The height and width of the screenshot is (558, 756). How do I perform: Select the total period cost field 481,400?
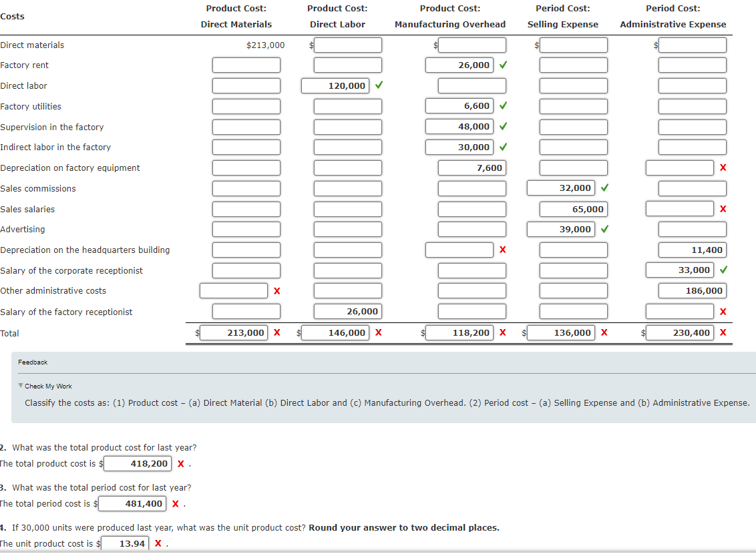point(133,503)
